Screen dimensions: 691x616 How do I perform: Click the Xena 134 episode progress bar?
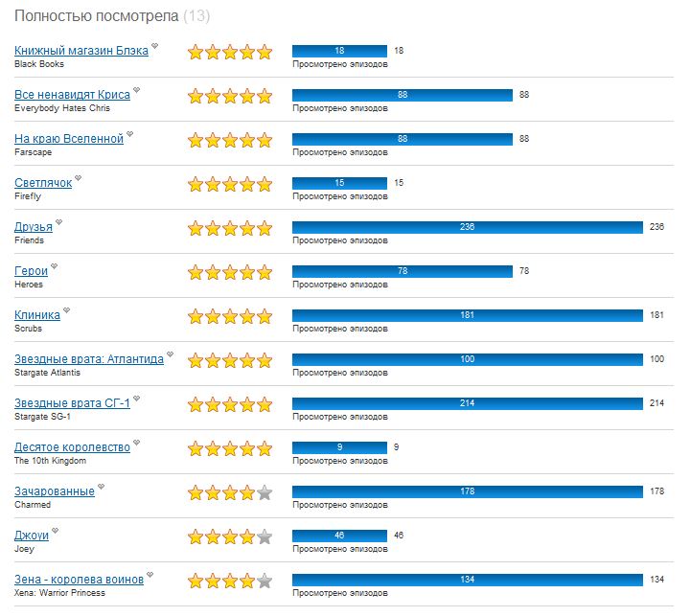pos(468,580)
